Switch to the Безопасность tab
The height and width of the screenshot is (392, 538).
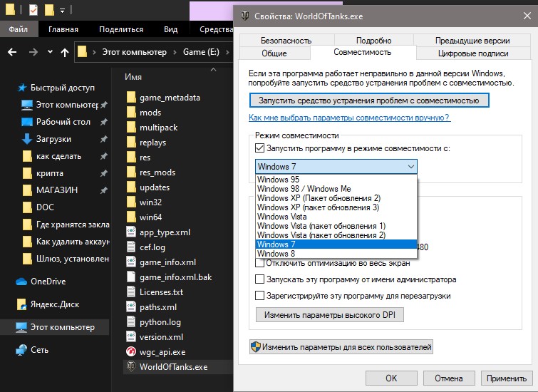click(x=286, y=41)
